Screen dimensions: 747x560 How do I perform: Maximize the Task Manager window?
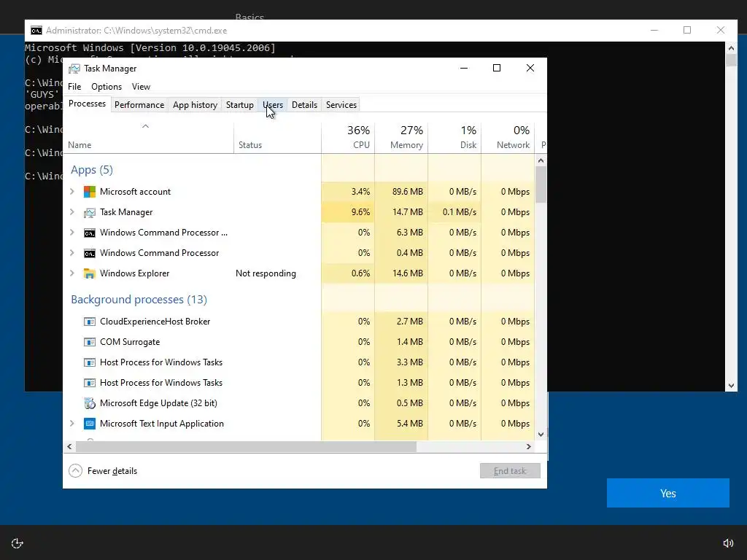coord(496,68)
